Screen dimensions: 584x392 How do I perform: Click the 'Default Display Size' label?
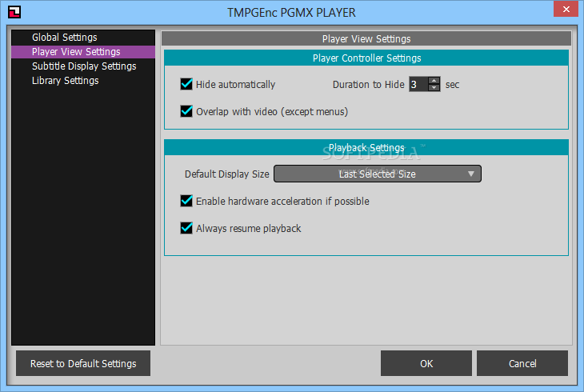[227, 174]
